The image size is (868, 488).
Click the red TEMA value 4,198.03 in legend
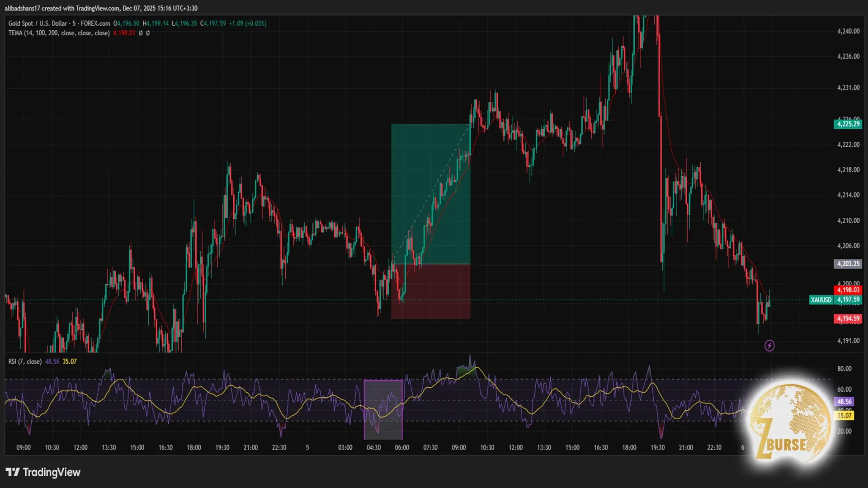click(x=124, y=33)
